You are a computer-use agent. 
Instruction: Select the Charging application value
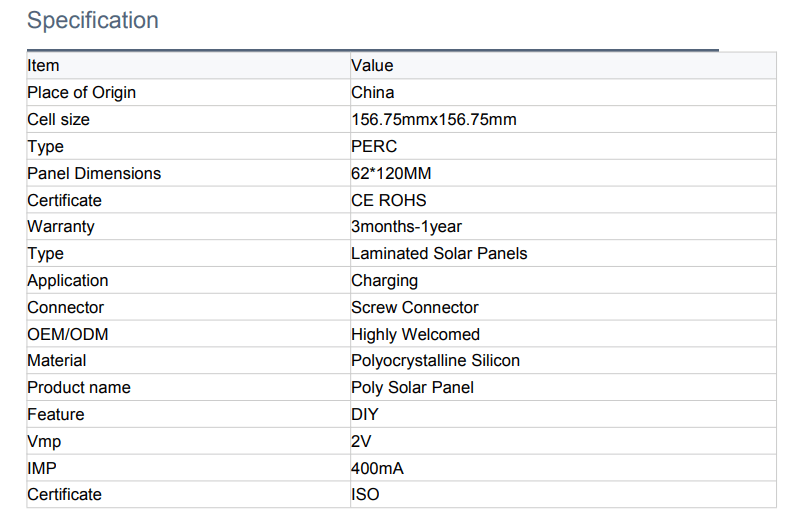384,281
